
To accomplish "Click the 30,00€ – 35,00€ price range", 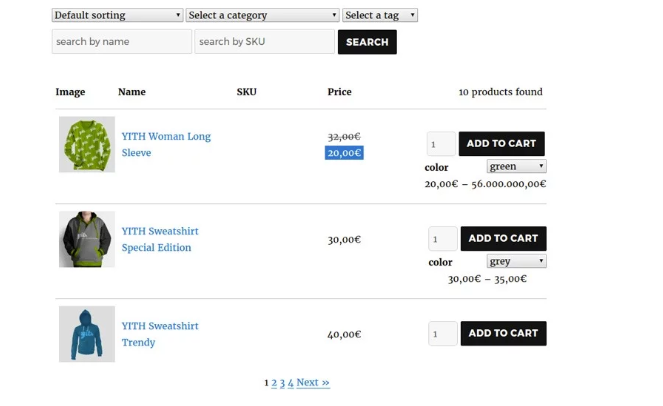I will [487, 278].
